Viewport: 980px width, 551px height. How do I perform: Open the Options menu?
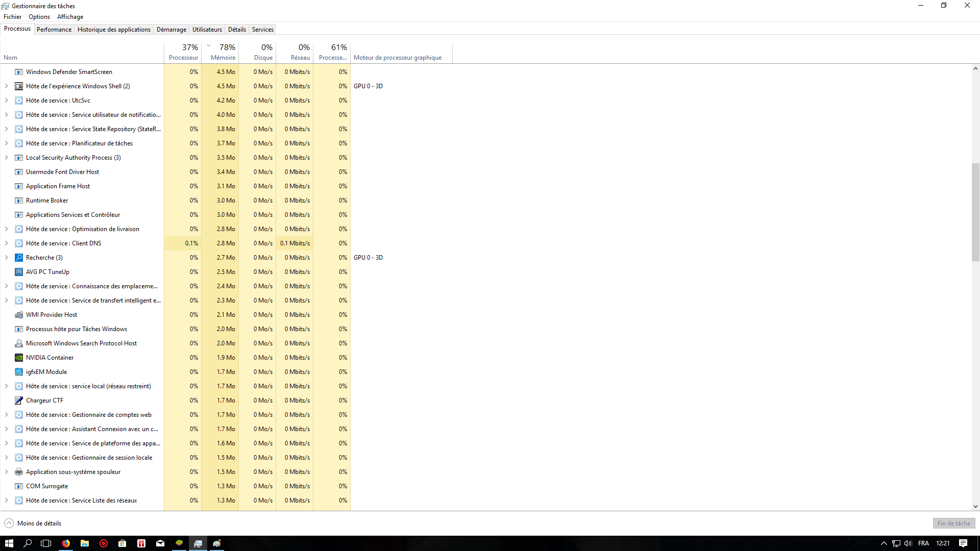(39, 17)
